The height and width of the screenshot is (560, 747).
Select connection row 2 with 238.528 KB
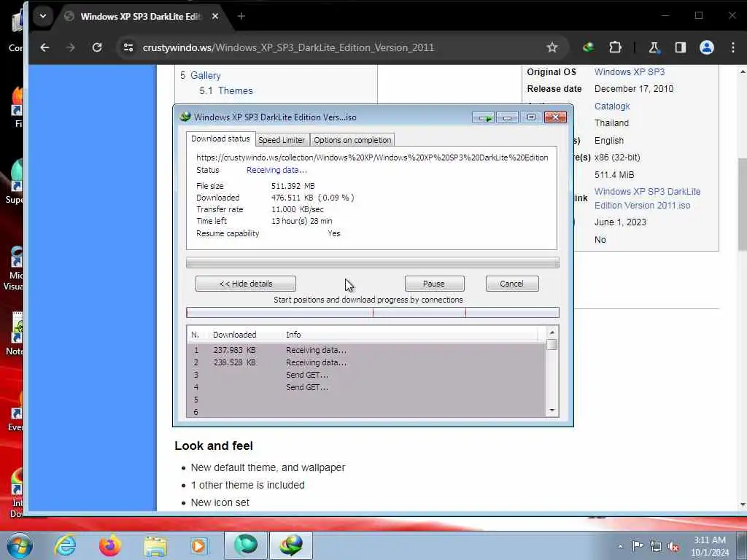click(366, 362)
